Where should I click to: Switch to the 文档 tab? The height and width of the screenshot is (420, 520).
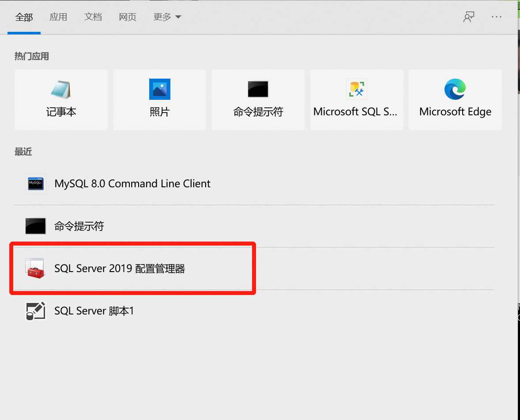coord(93,17)
